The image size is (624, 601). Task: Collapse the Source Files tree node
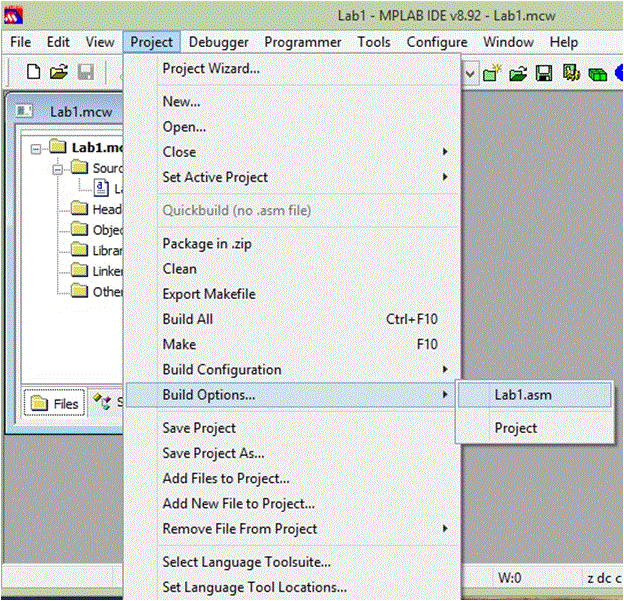tap(58, 170)
